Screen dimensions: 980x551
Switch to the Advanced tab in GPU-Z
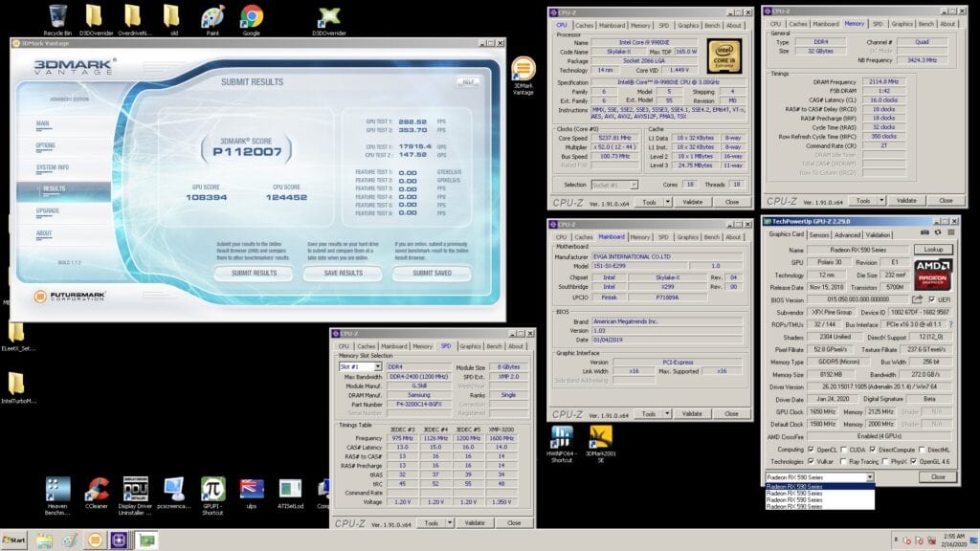point(848,235)
